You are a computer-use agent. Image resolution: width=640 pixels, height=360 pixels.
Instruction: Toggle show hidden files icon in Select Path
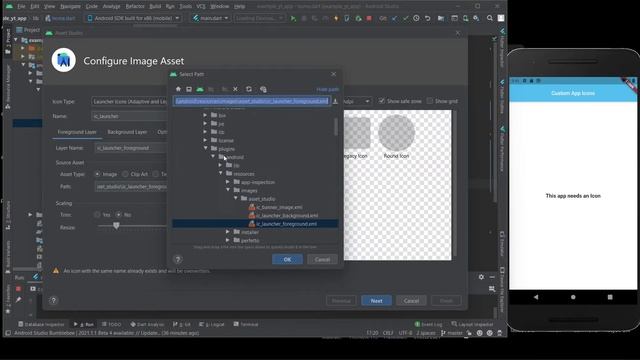(x=263, y=89)
